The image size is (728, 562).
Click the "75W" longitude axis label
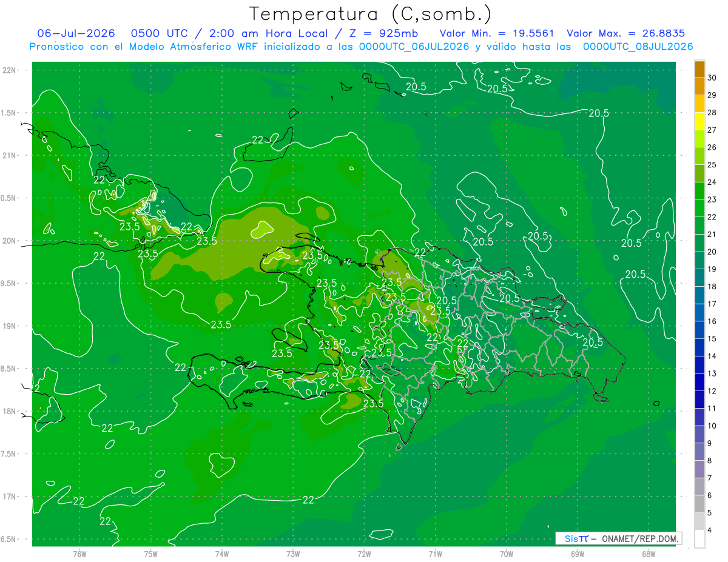click(150, 554)
